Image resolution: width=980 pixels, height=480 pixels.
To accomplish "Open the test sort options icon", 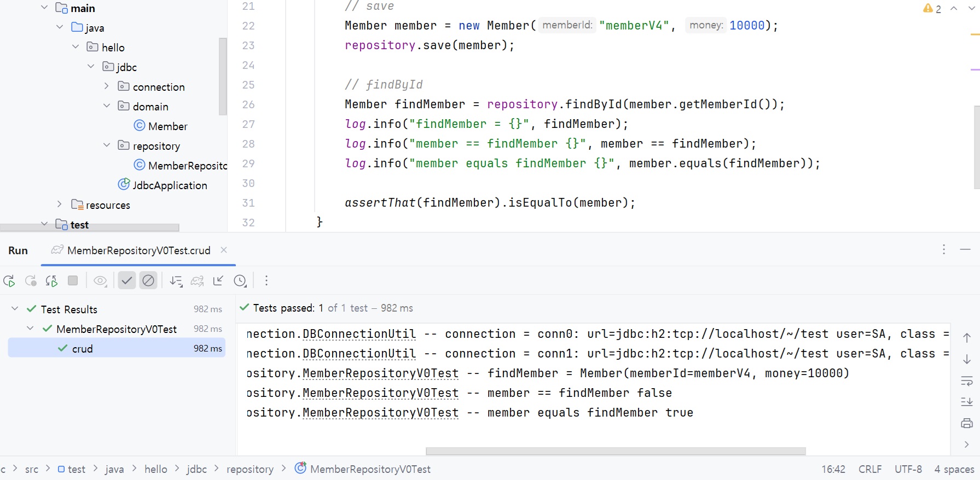I will point(176,281).
